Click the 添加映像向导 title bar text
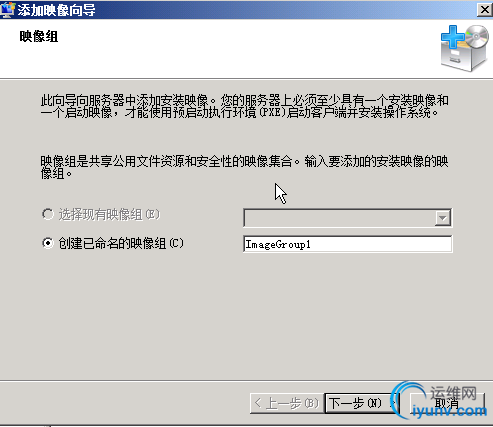The width and height of the screenshot is (493, 427). pos(56,10)
